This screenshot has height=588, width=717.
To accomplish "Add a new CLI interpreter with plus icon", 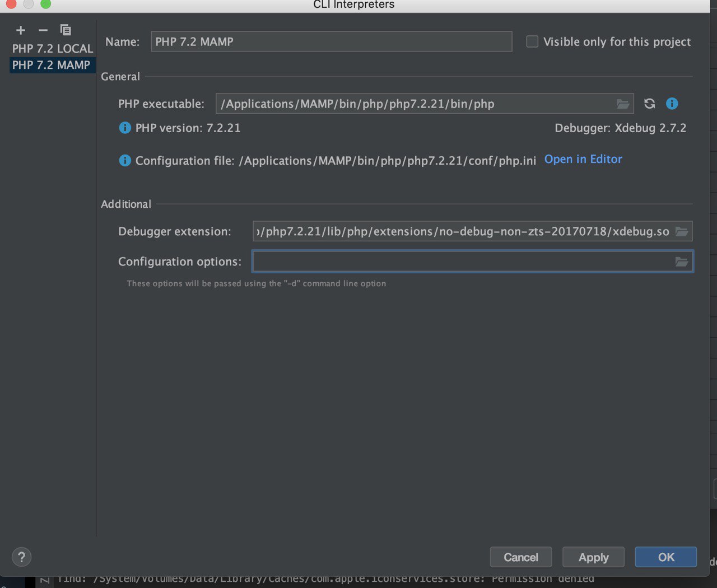I will tap(21, 30).
